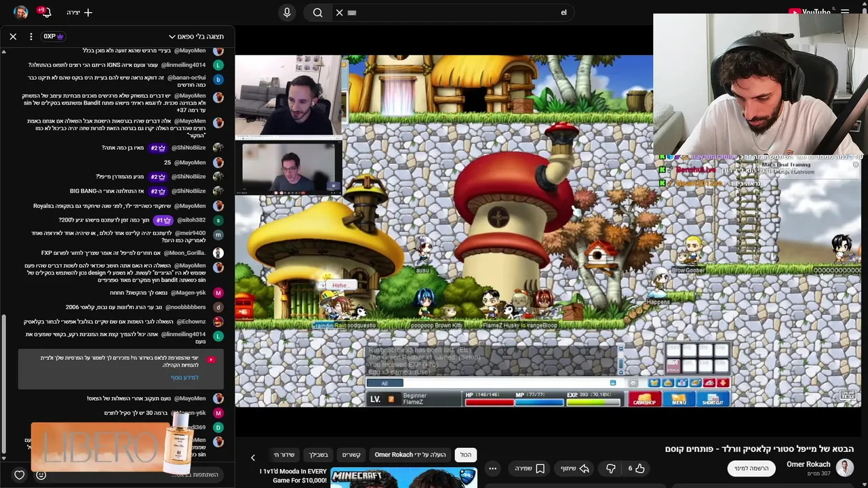Click @Moon_Gorilla. profile avatar
The image size is (868, 488).
pyautogui.click(x=218, y=253)
